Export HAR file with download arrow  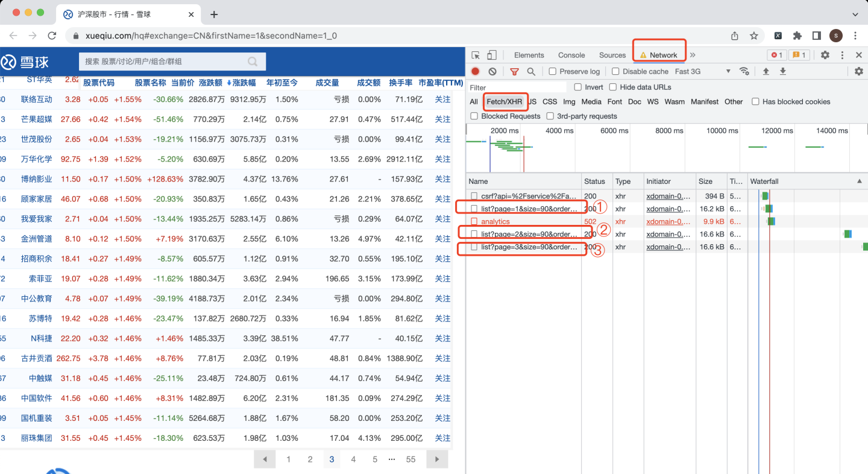[783, 71]
